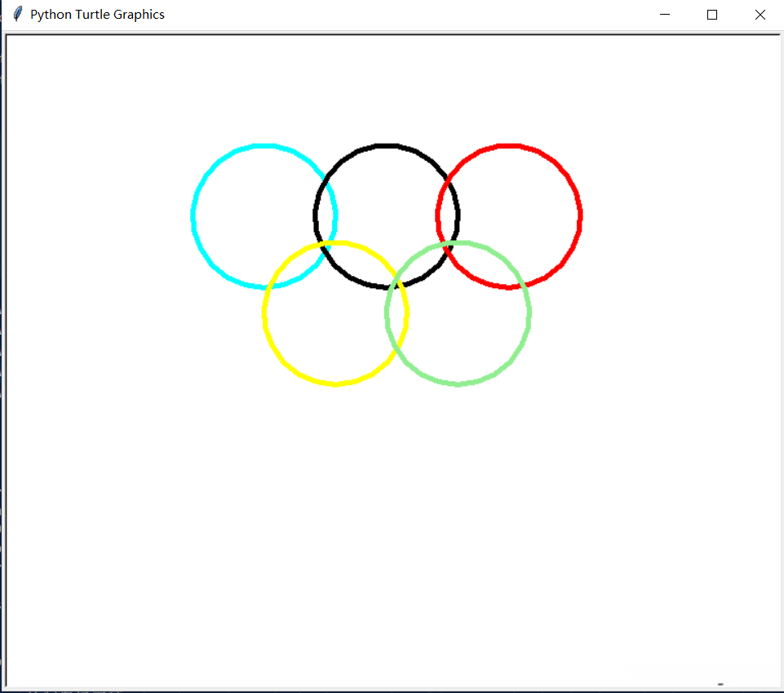Image resolution: width=784 pixels, height=693 pixels.
Task: Maximize the Python Turtle Graphics window
Action: (x=712, y=15)
